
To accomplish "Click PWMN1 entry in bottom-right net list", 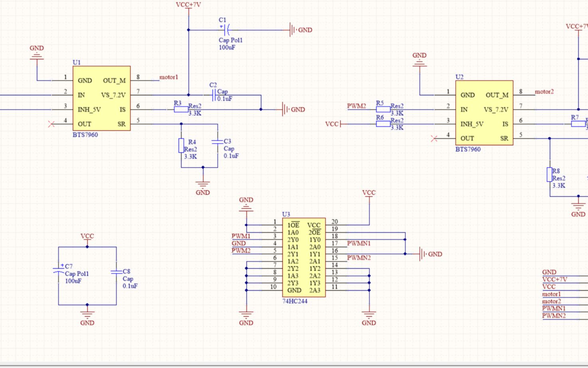I will click(554, 308).
